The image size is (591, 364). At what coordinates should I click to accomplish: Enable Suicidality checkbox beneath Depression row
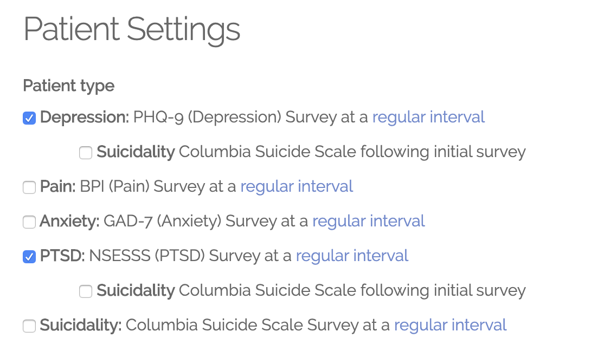[86, 153]
